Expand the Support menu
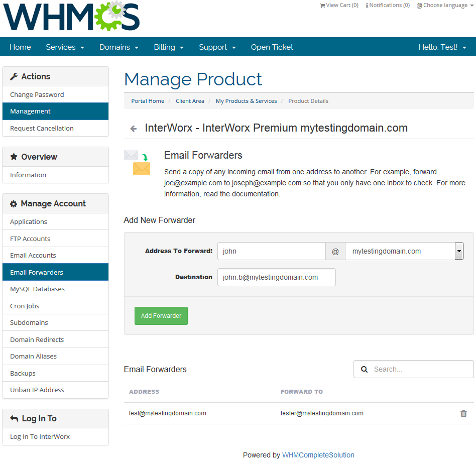This screenshot has width=476, height=464. click(x=217, y=47)
